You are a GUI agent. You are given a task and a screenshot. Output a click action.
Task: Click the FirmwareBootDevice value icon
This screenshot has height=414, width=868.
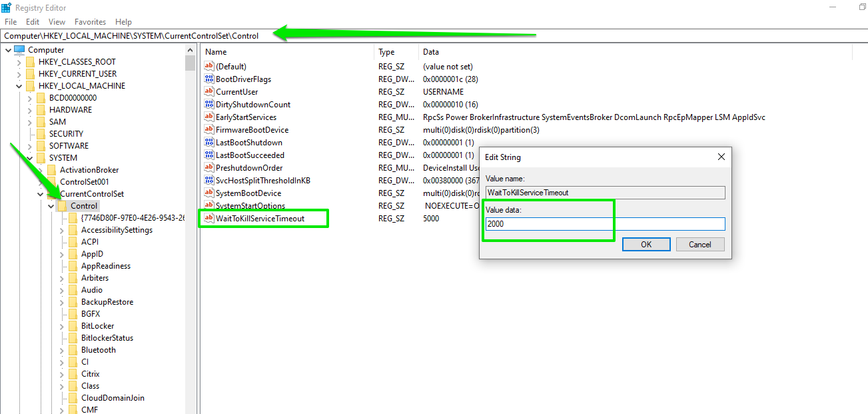pyautogui.click(x=209, y=130)
